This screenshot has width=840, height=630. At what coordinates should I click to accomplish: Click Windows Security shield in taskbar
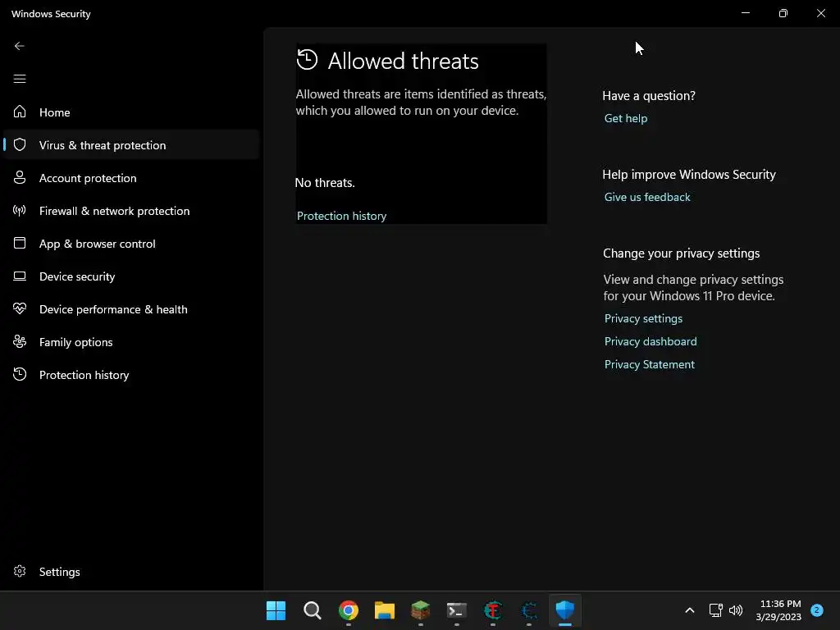coord(564,610)
